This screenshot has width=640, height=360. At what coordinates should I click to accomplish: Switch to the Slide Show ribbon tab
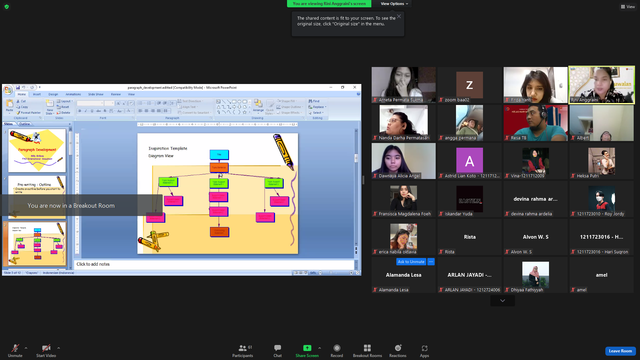click(x=96, y=94)
